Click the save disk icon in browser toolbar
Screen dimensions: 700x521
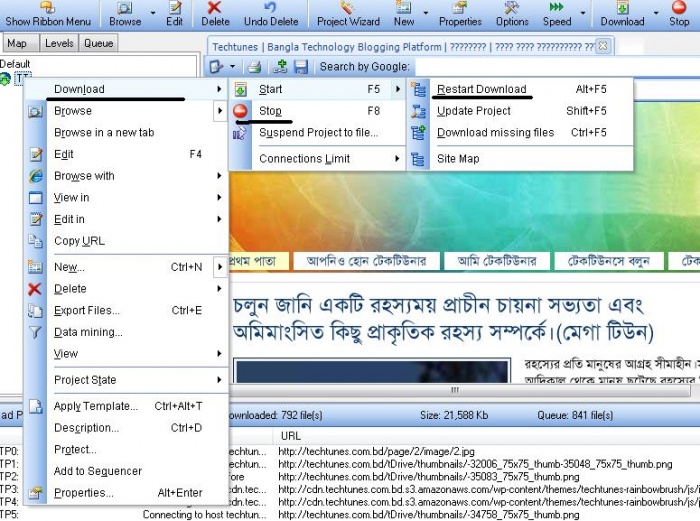click(x=301, y=67)
